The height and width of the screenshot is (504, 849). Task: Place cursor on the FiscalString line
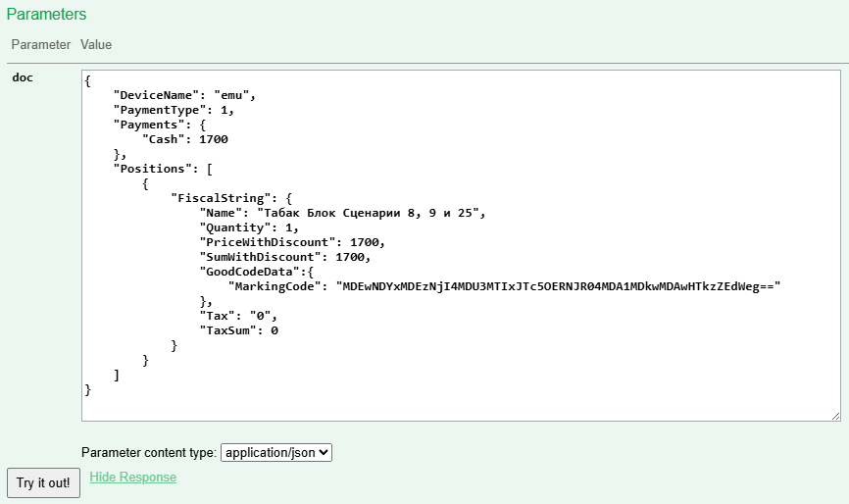click(x=231, y=198)
